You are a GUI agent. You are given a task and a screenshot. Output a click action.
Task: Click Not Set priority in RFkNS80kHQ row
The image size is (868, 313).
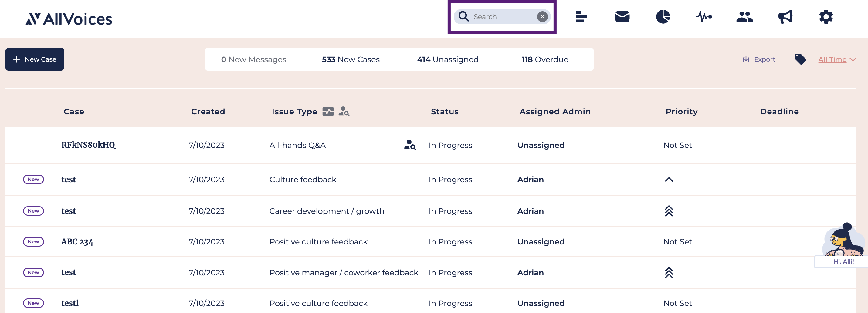click(x=677, y=145)
